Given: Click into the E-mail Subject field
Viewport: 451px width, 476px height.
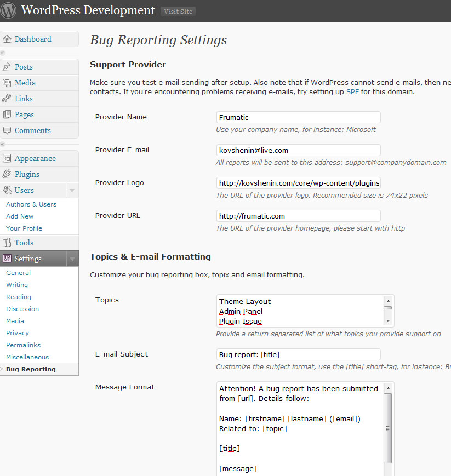Looking at the screenshot, I should coord(298,354).
